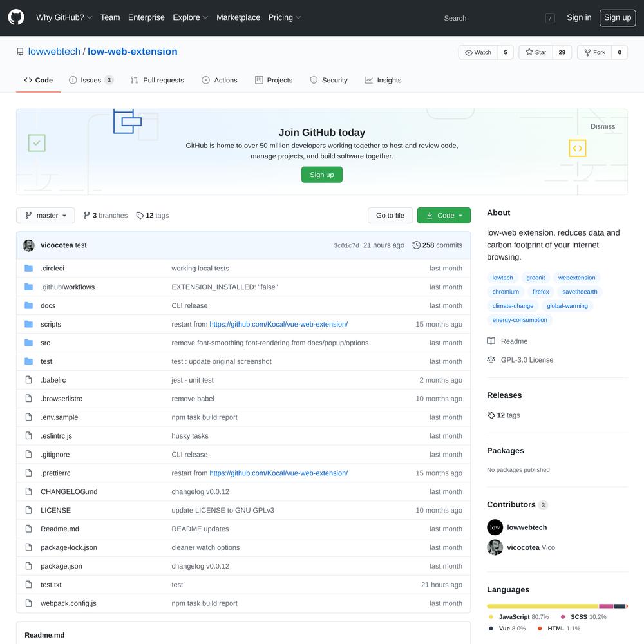Click the commit history clock icon

416,245
